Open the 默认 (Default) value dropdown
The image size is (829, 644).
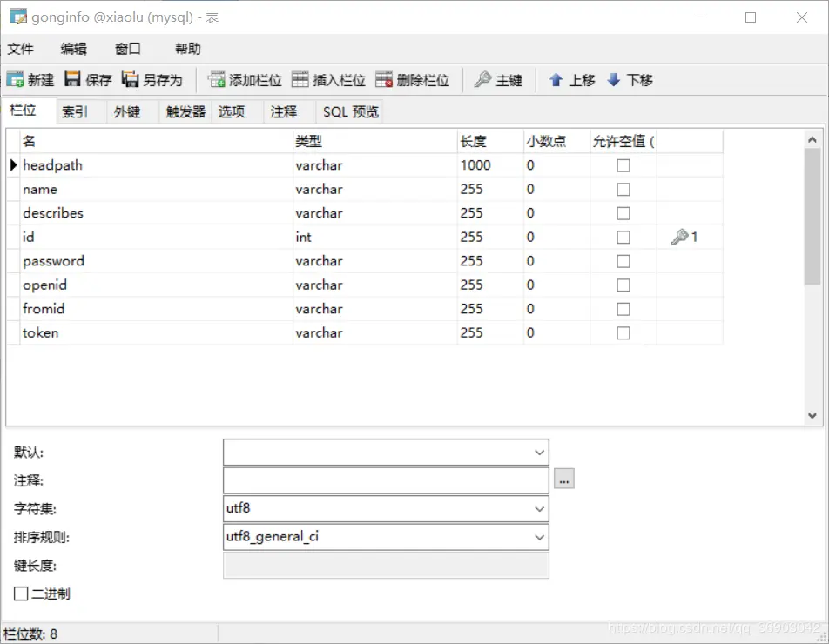point(539,452)
